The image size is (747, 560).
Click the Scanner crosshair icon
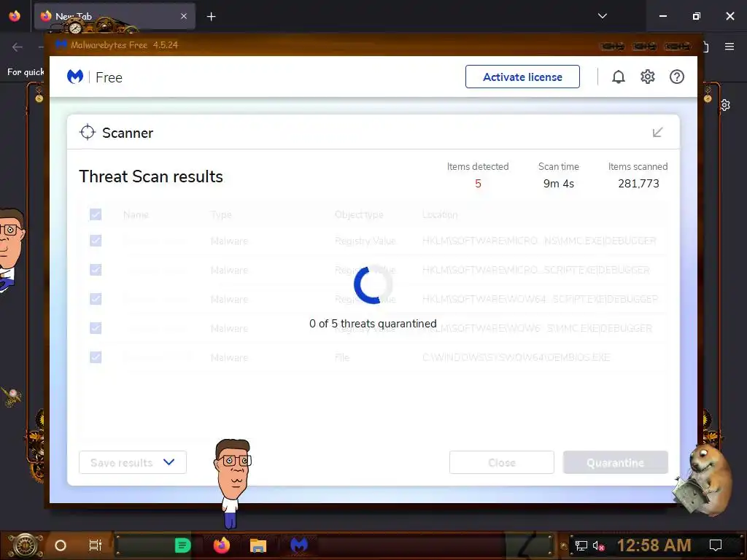pyautogui.click(x=88, y=133)
